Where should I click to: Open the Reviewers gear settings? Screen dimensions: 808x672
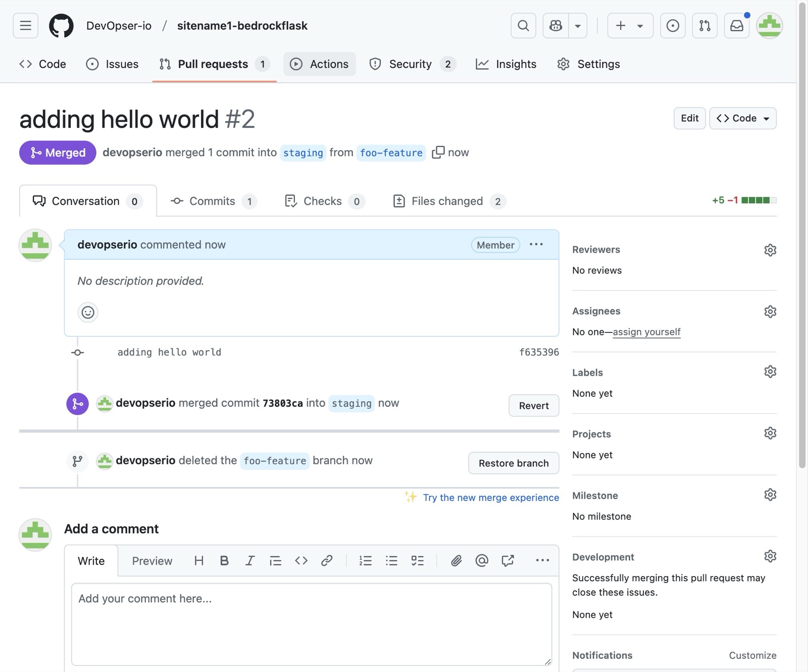pyautogui.click(x=770, y=250)
